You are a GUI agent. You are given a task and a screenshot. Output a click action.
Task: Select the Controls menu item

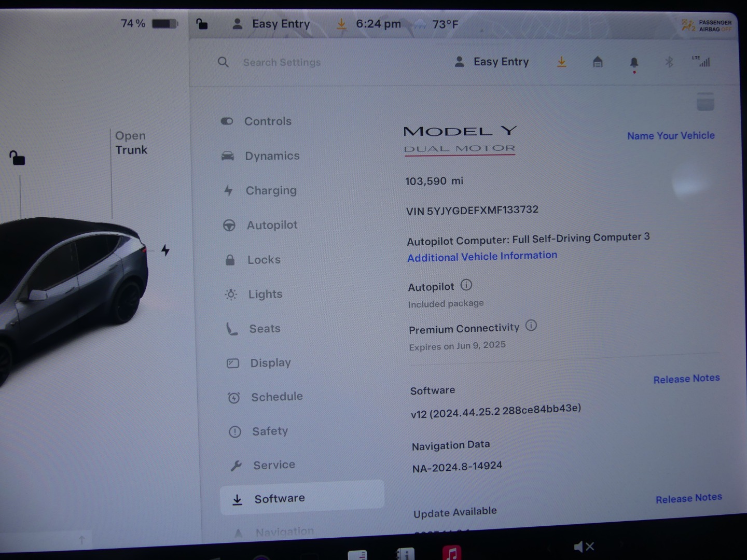[268, 121]
